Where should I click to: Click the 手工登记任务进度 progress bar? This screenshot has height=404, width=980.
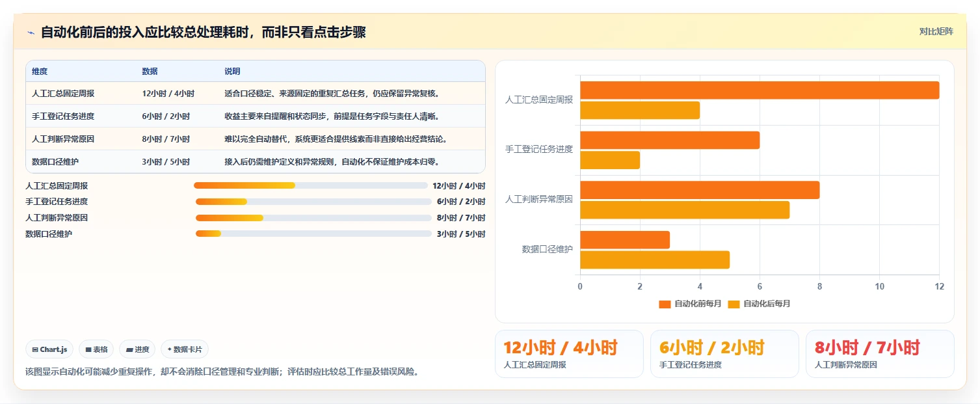[313, 202]
